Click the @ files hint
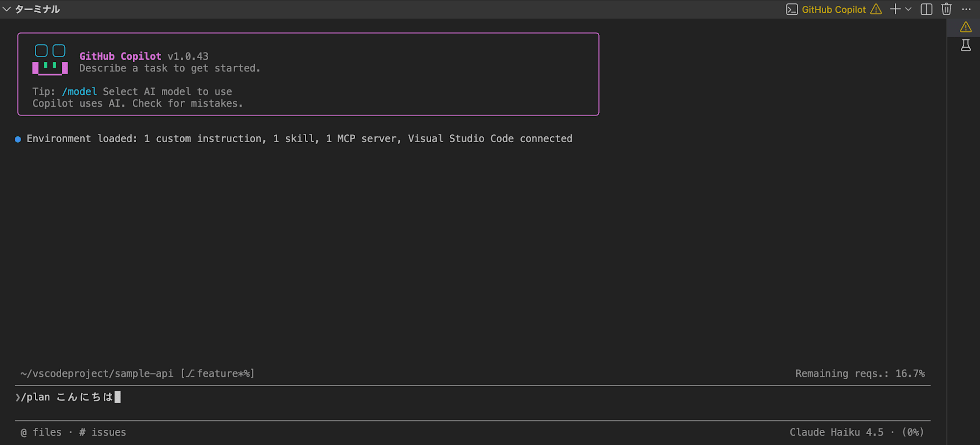The height and width of the screenshot is (445, 980). click(41, 432)
